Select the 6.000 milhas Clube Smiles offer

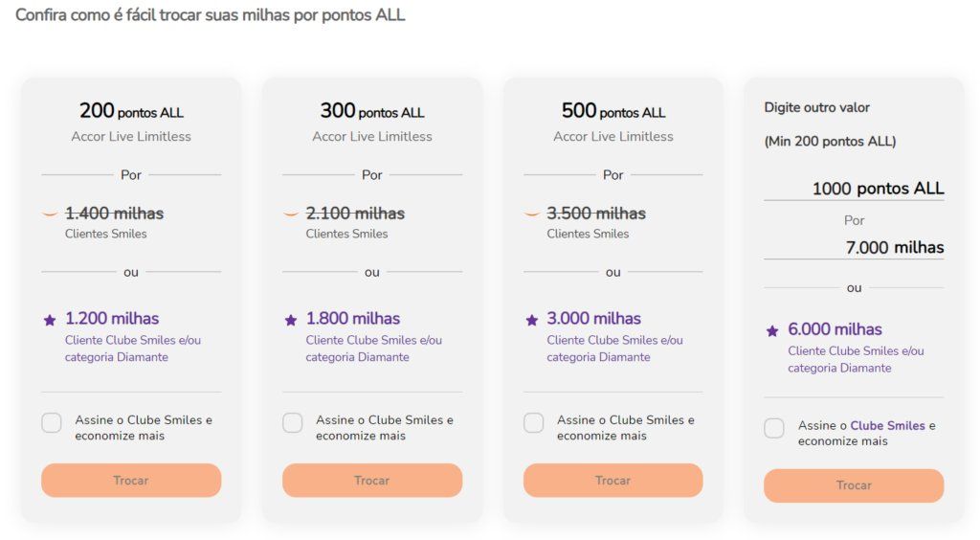click(835, 329)
